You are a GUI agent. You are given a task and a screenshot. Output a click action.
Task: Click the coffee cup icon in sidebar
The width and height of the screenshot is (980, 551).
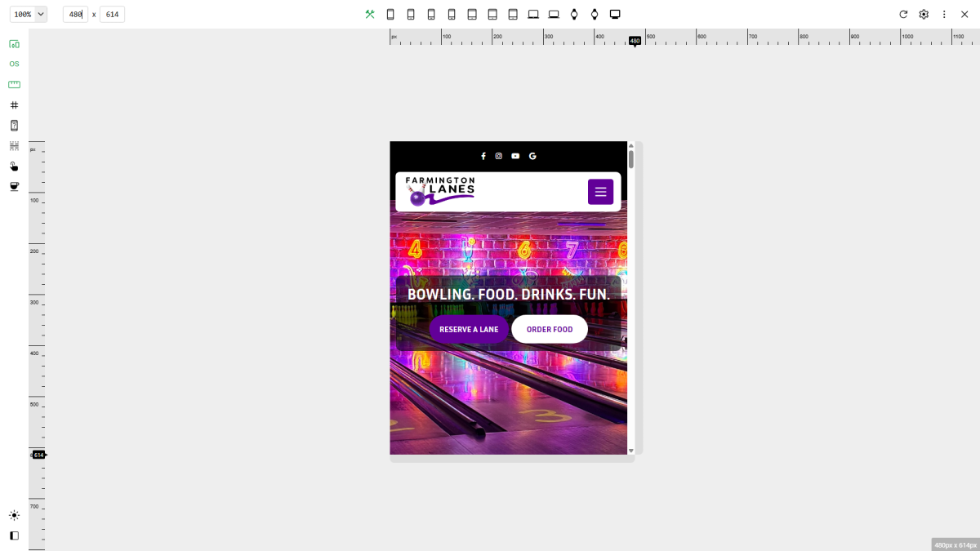coord(14,186)
